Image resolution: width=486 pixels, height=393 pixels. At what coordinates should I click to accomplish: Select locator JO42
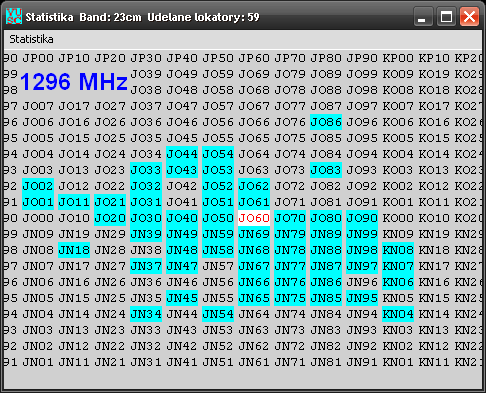[x=182, y=186]
